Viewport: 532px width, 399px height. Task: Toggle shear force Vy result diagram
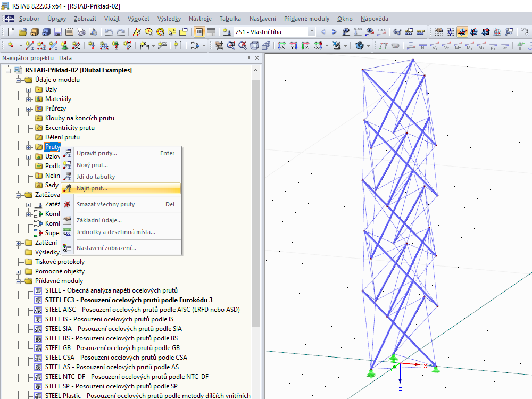coord(435,45)
